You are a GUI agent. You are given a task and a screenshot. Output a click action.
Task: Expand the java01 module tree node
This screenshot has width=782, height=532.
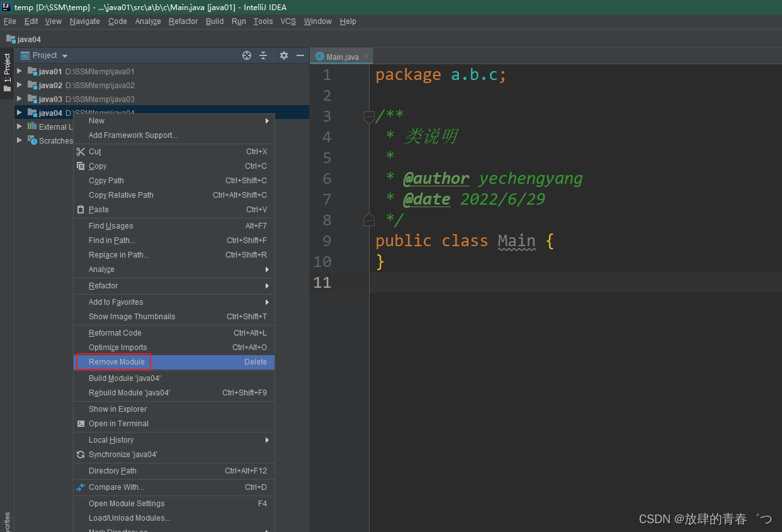pyautogui.click(x=20, y=71)
